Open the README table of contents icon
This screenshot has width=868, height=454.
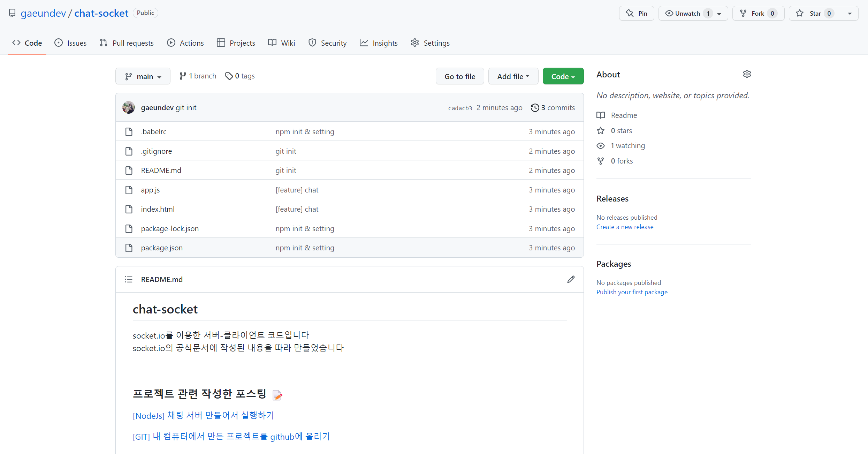click(129, 279)
